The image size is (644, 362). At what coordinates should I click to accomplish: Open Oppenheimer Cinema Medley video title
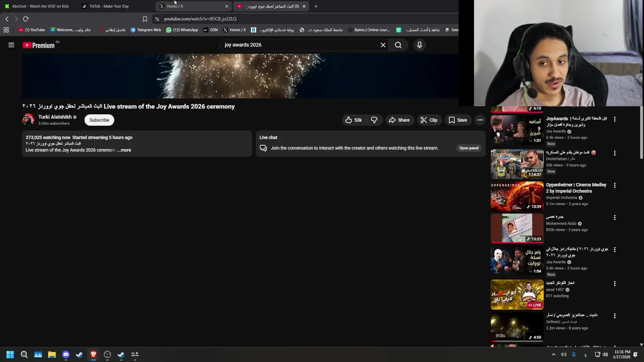[x=576, y=188]
